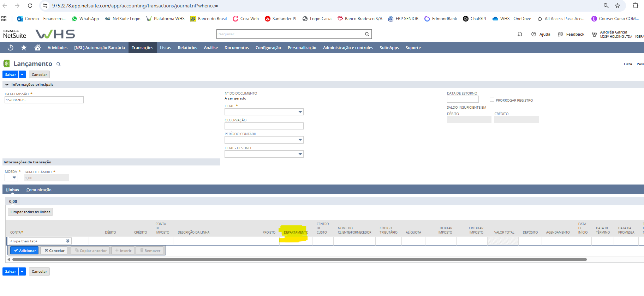This screenshot has height=296, width=644.
Task: Expand the Período Contábil dropdown
Action: (x=264, y=140)
